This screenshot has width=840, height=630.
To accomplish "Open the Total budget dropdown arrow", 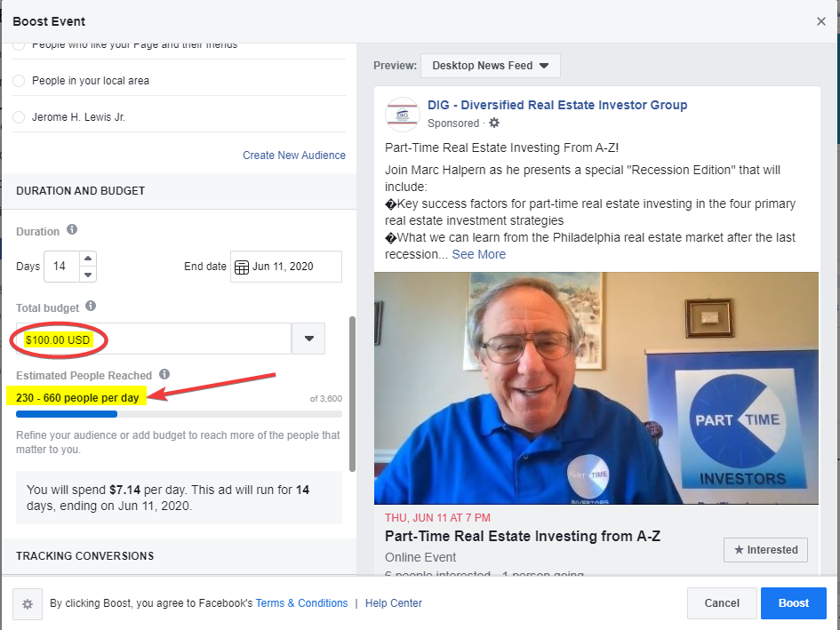I will (308, 339).
